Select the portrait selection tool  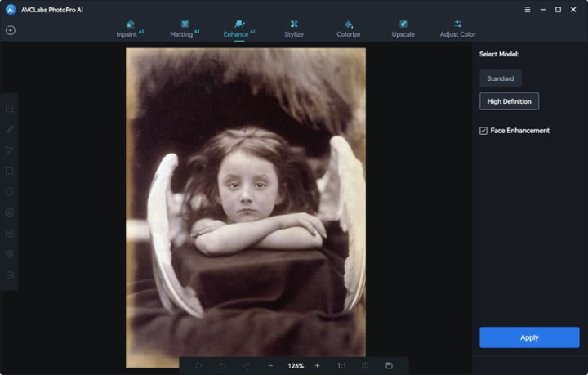(9, 212)
